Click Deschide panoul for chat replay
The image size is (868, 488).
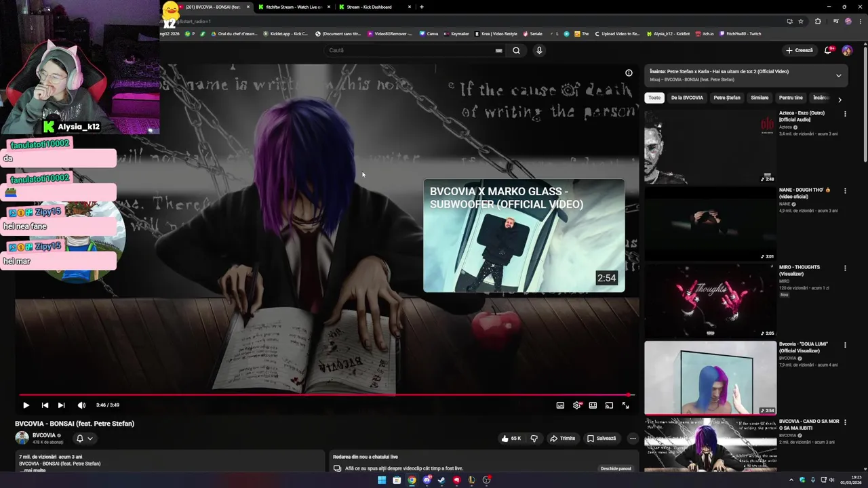616,468
